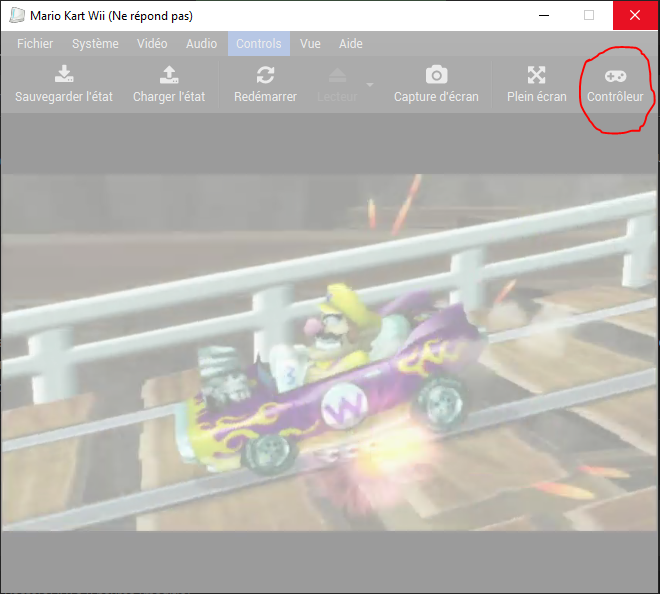This screenshot has height=594, width=660.
Task: Open the Vue menu
Action: [310, 43]
